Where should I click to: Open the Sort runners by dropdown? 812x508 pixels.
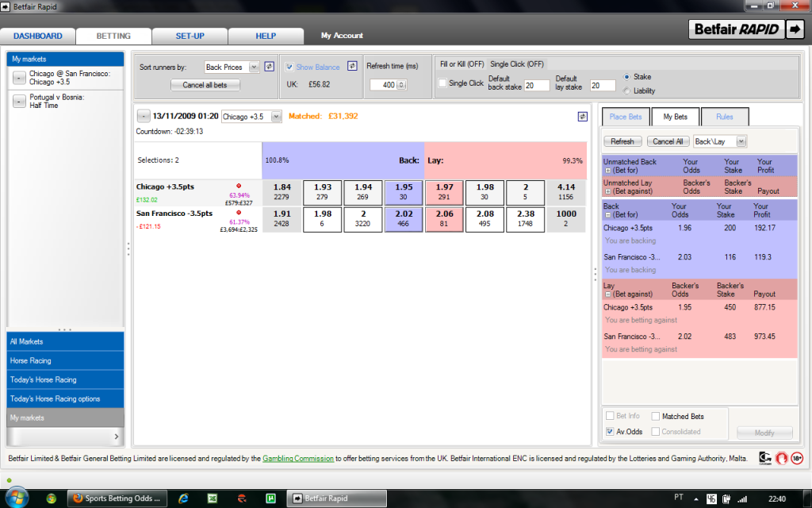(x=254, y=67)
